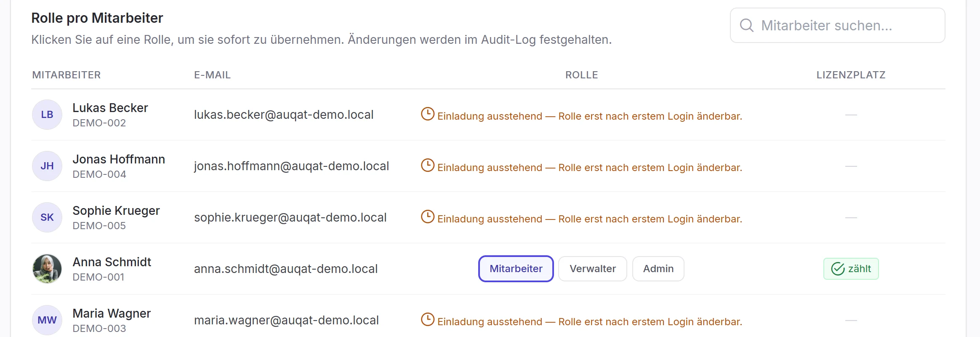
Task: Click the email lukas.becker@auqat-demo.local
Action: pyautogui.click(x=284, y=115)
